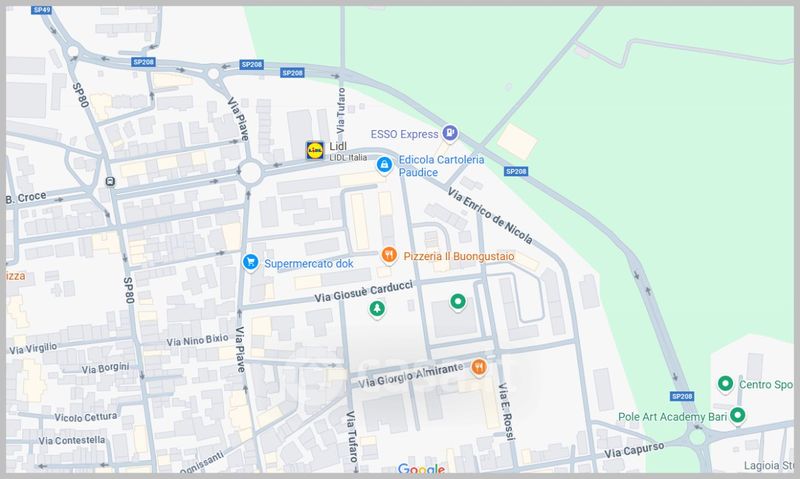Click the Supermercato dok shopping cart icon
The height and width of the screenshot is (479, 800).
click(251, 262)
